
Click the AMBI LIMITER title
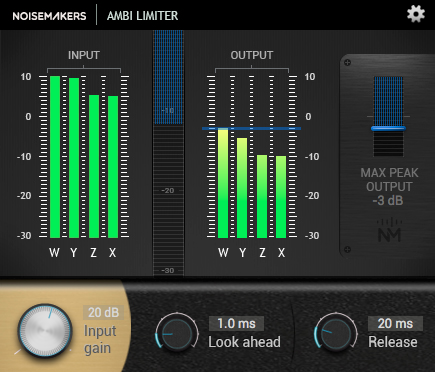(x=142, y=16)
